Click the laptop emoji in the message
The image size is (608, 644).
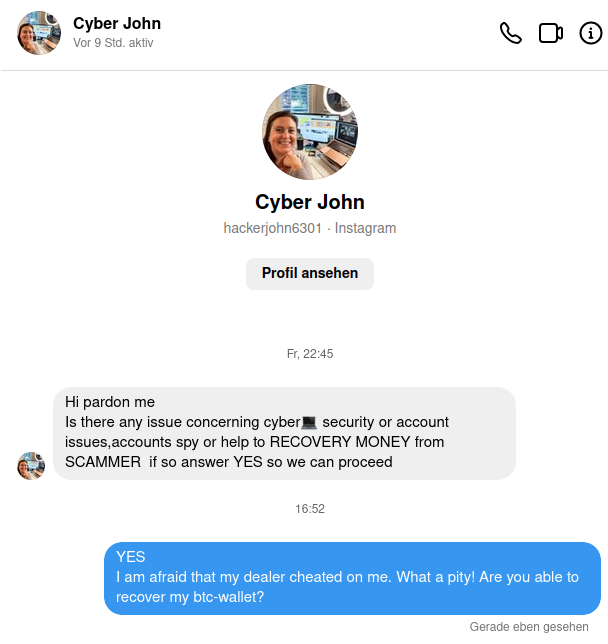(309, 422)
